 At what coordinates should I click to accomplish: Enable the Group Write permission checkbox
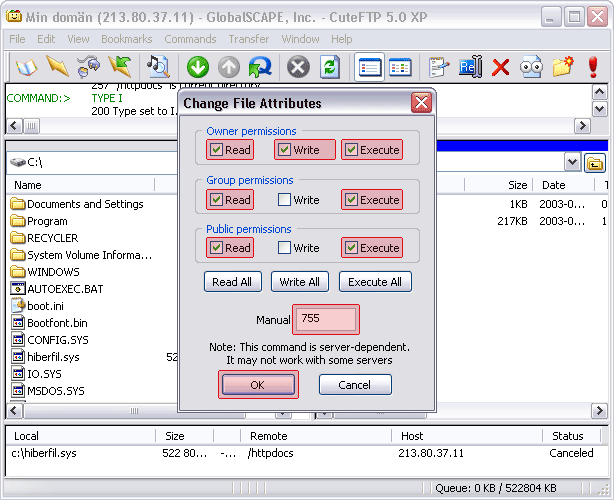point(285,200)
